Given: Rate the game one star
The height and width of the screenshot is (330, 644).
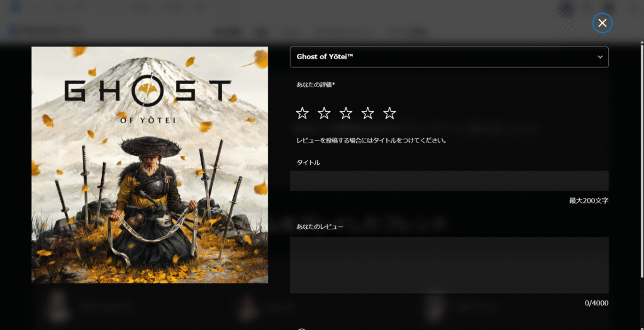Looking at the screenshot, I should (x=303, y=113).
